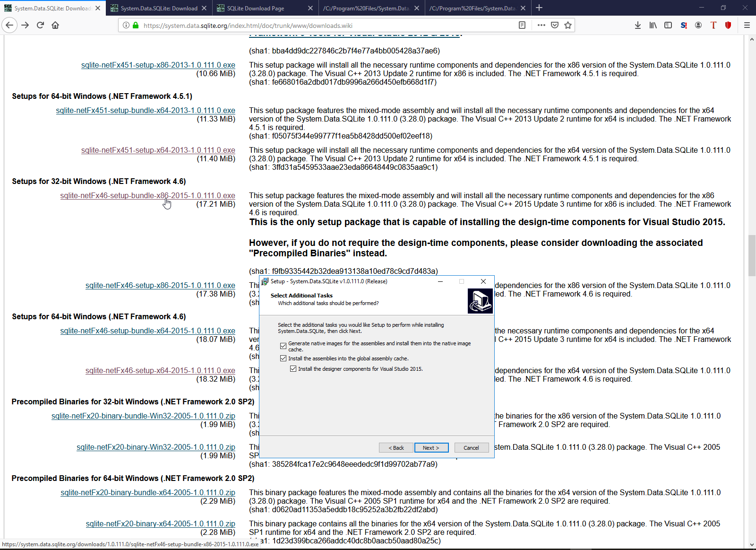Screen dimensions: 756x550
Task: Download sqlite-netFx451-setup-x86-2013 installer
Action: (x=158, y=65)
